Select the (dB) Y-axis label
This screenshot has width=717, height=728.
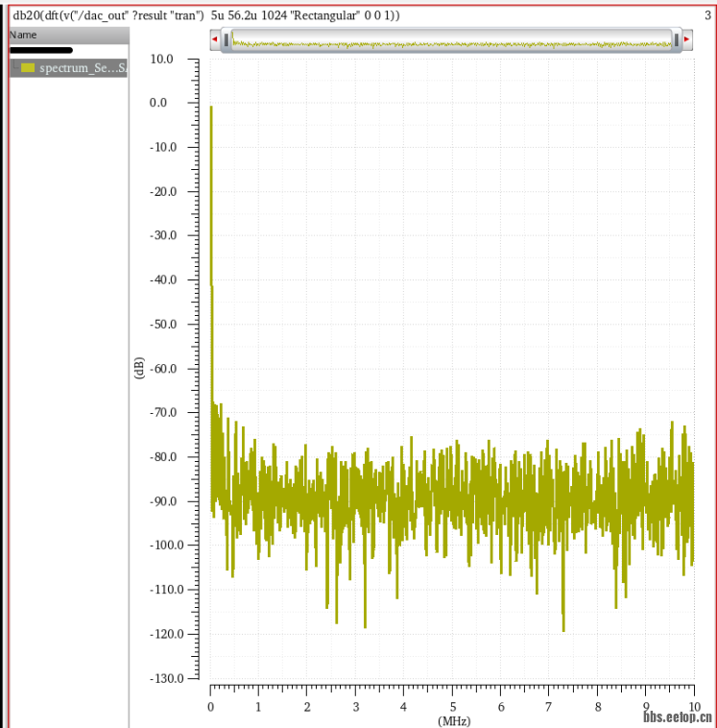(139, 368)
